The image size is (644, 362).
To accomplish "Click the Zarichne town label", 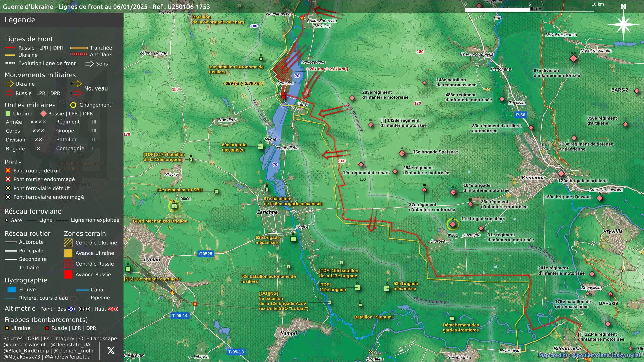I will click(x=267, y=212).
